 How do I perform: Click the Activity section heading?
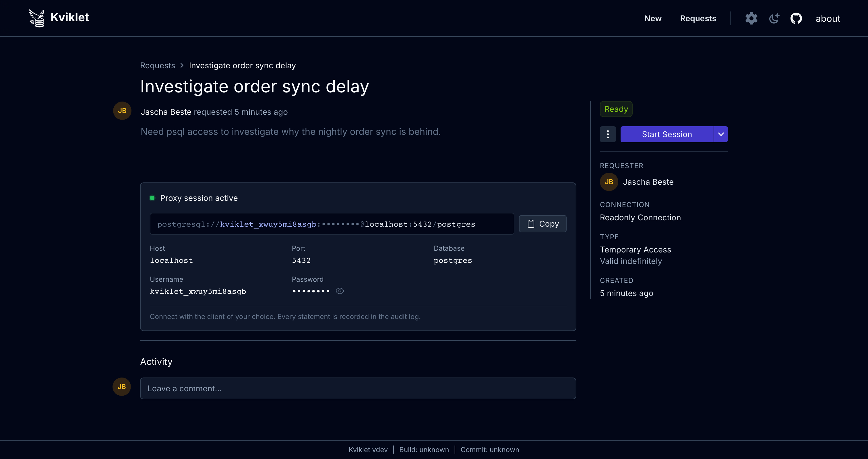coord(156,362)
